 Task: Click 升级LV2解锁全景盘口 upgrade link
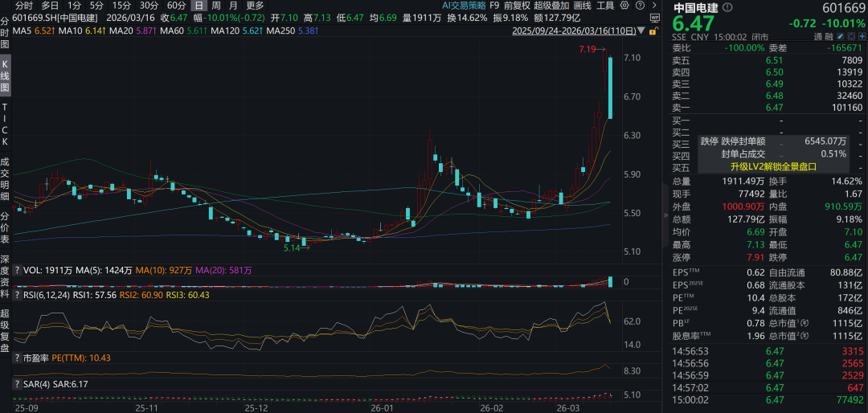click(x=772, y=167)
